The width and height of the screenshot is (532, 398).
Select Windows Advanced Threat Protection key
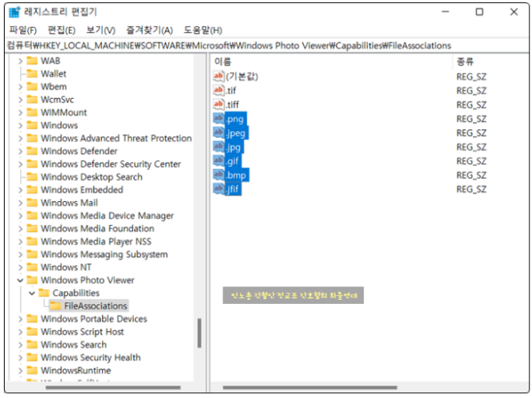(116, 139)
